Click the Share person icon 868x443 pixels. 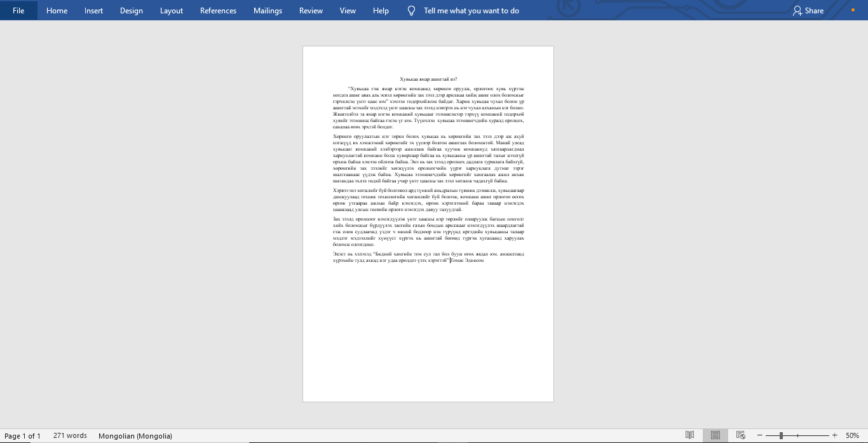click(x=797, y=11)
